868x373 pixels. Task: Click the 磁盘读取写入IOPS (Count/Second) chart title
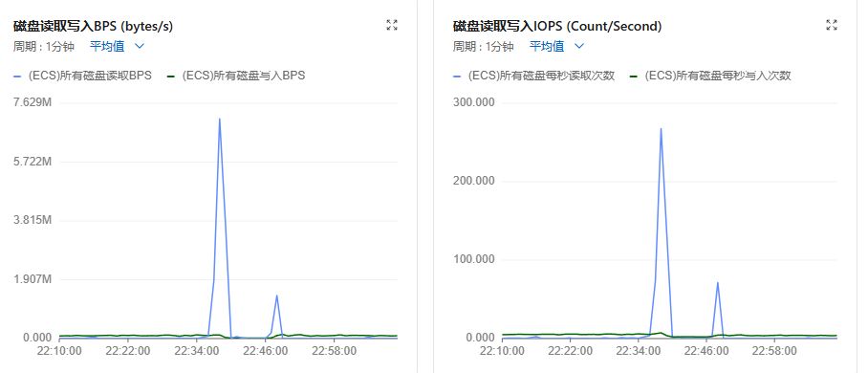click(x=557, y=26)
